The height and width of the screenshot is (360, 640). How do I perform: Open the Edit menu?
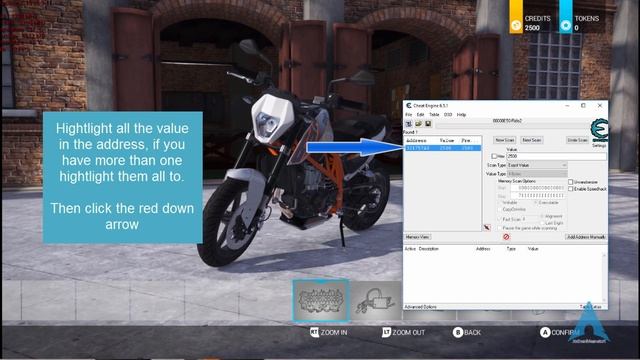click(420, 115)
